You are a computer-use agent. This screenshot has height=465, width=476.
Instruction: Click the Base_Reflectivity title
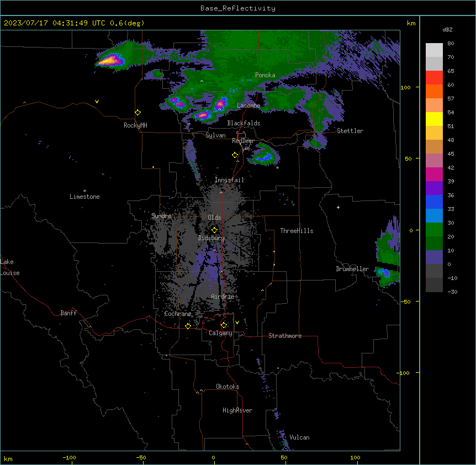238,8
